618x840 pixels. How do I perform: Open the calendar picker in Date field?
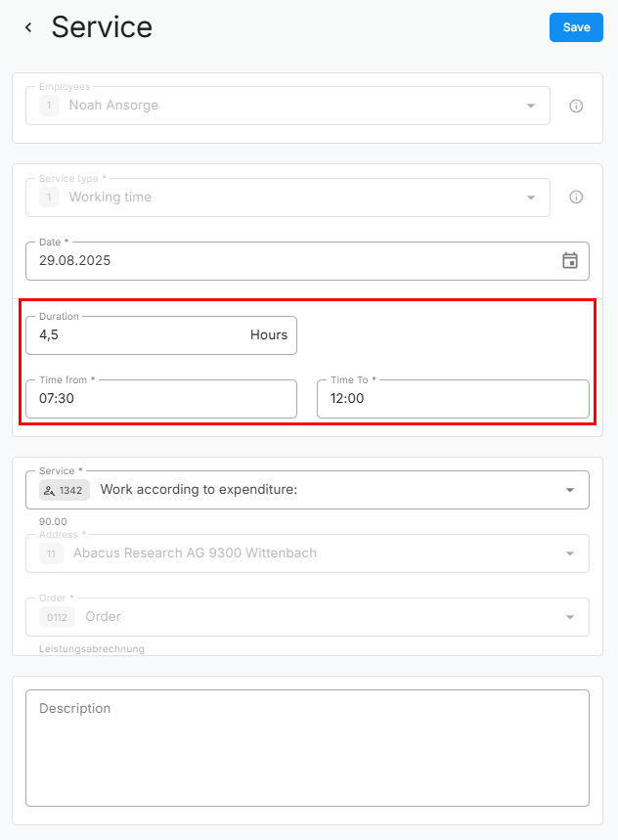click(x=570, y=261)
